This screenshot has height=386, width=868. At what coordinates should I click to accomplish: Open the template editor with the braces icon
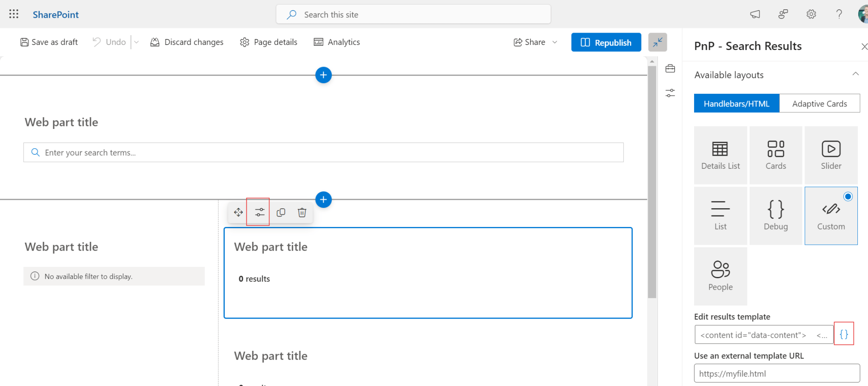click(x=844, y=334)
